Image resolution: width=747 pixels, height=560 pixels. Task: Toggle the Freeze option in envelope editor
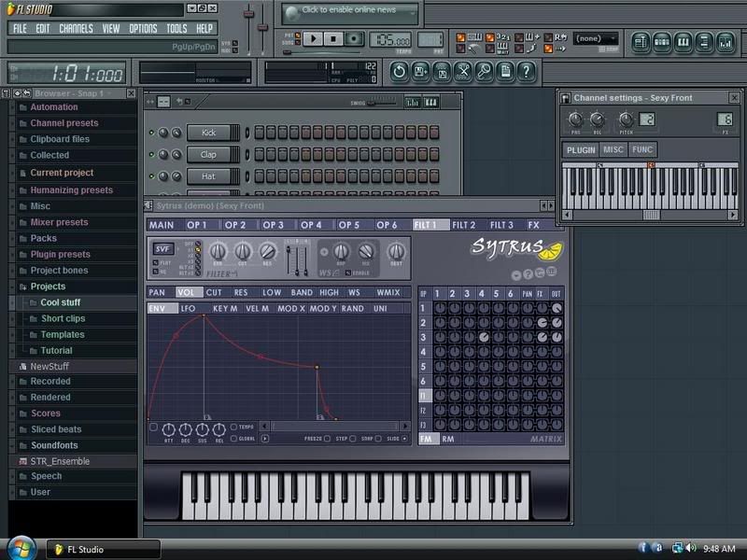328,439
